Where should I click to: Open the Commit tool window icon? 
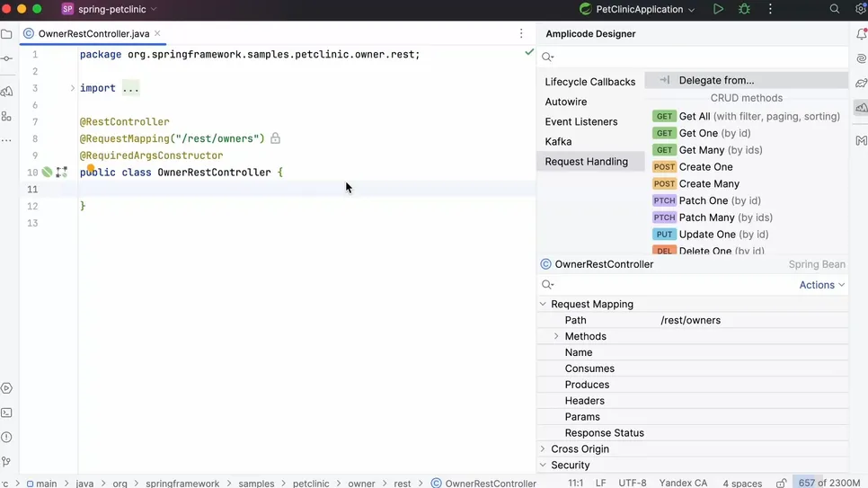(x=6, y=58)
